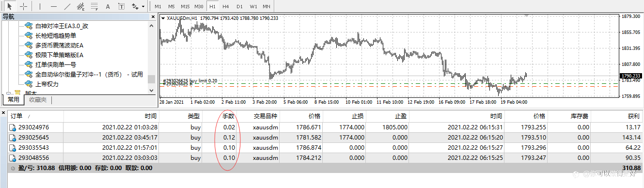Select the 多货币震荡波动EA entry

pyautogui.click(x=60, y=45)
